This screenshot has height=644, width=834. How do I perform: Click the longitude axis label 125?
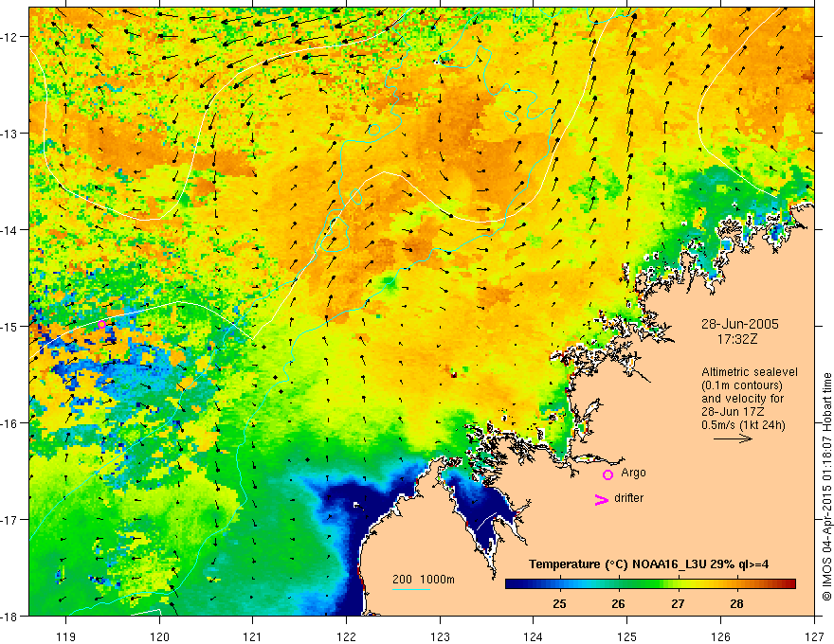pyautogui.click(x=627, y=636)
